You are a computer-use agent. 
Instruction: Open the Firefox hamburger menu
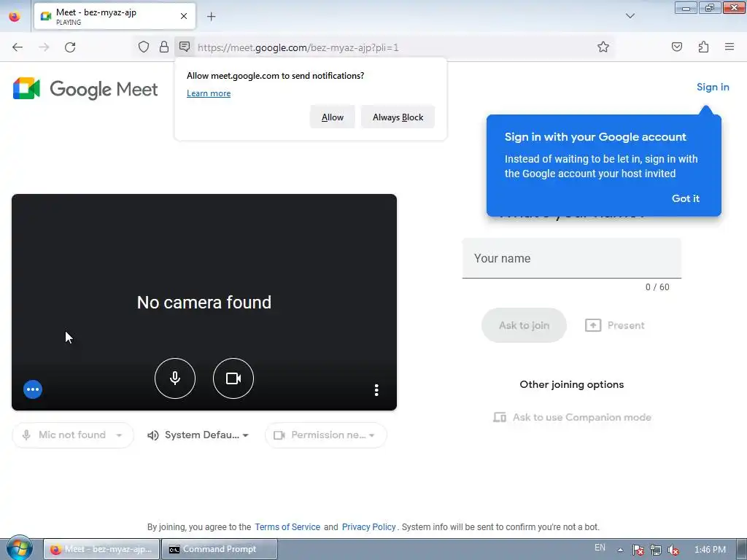point(729,47)
